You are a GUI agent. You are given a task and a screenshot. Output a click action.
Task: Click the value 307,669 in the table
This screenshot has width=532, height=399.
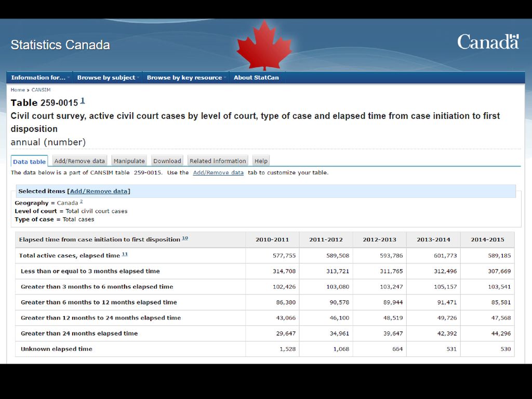499,271
